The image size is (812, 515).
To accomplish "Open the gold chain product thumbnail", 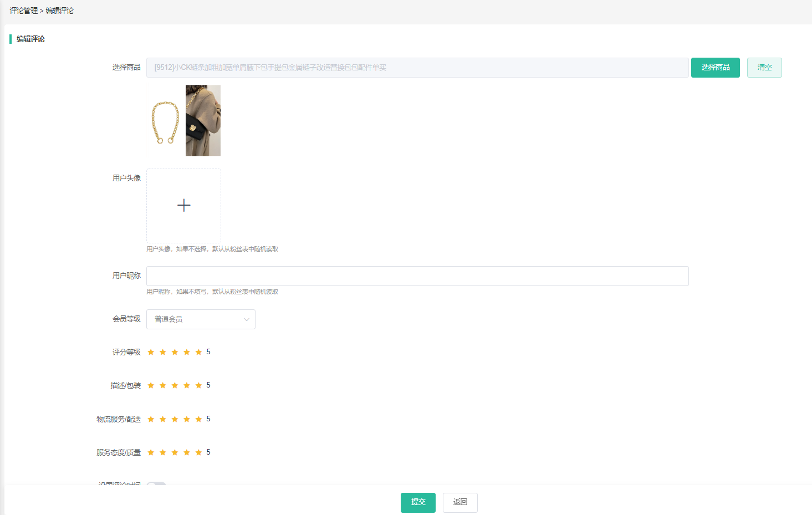I will 165,121.
